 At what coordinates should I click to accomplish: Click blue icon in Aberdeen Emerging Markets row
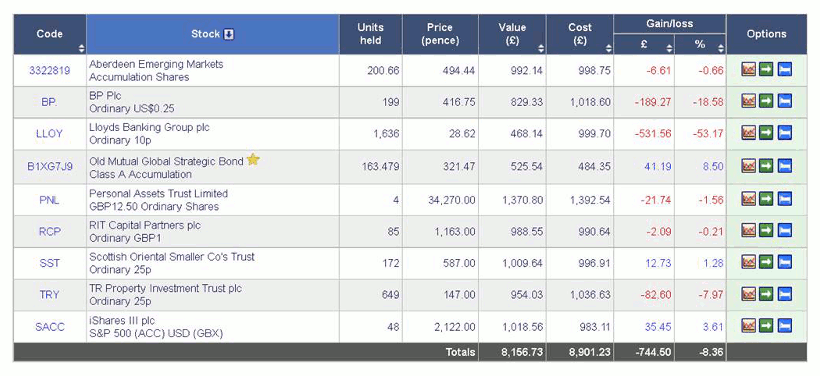click(x=784, y=69)
